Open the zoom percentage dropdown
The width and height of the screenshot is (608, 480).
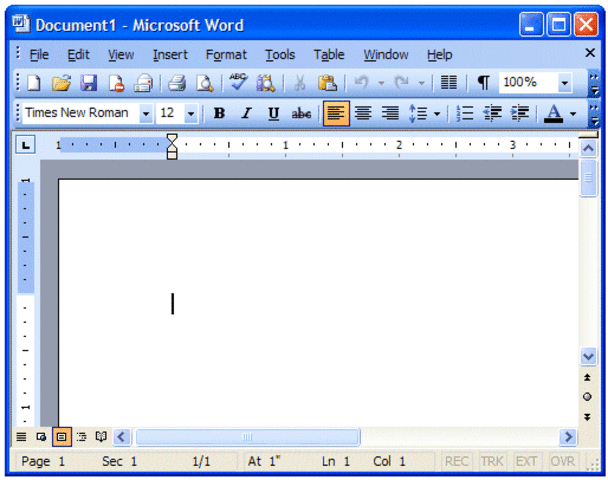(x=565, y=83)
